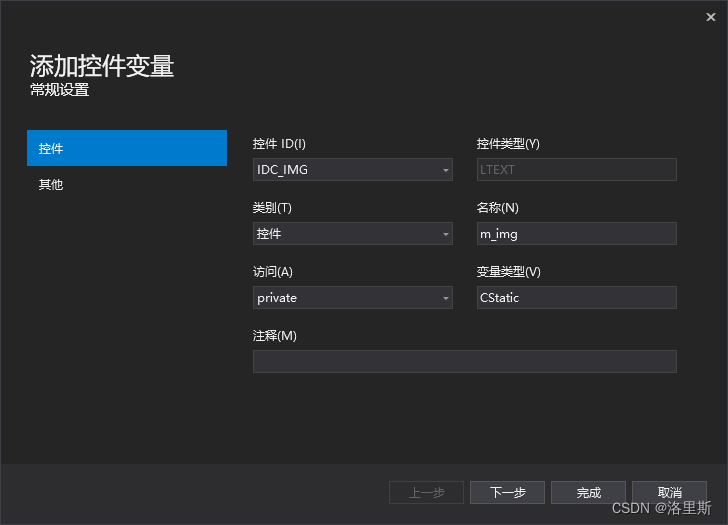The width and height of the screenshot is (728, 525).
Task: Click the 类别(T) label
Action: [x=272, y=208]
